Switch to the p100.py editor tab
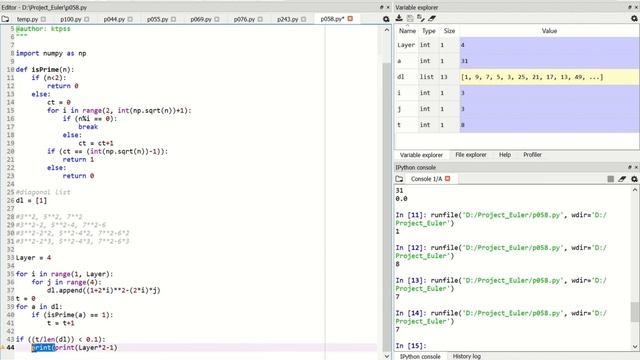This screenshot has height=360, width=640. (71, 19)
